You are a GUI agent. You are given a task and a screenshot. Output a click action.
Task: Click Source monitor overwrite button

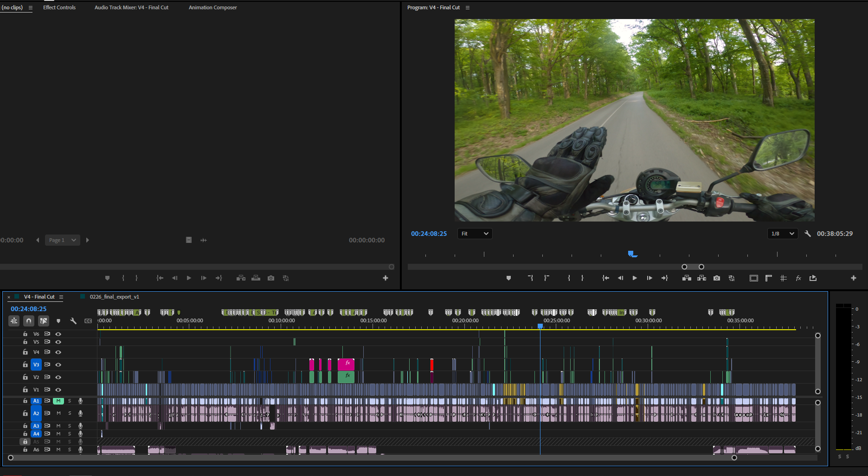[256, 278]
